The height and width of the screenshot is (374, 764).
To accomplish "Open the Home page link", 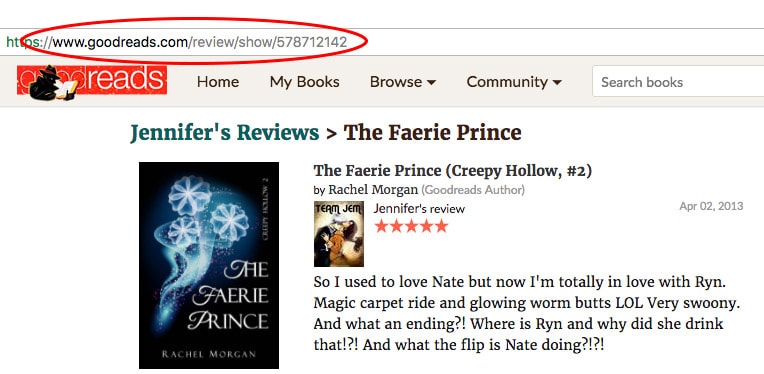I will coord(218,82).
